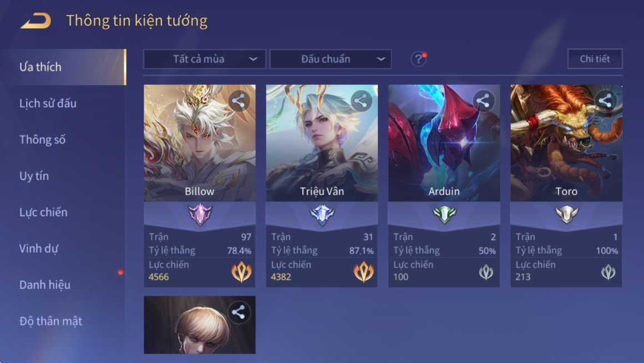Click Arduin's green mastery badge
The width and height of the screenshot is (644, 363).
pos(444,214)
